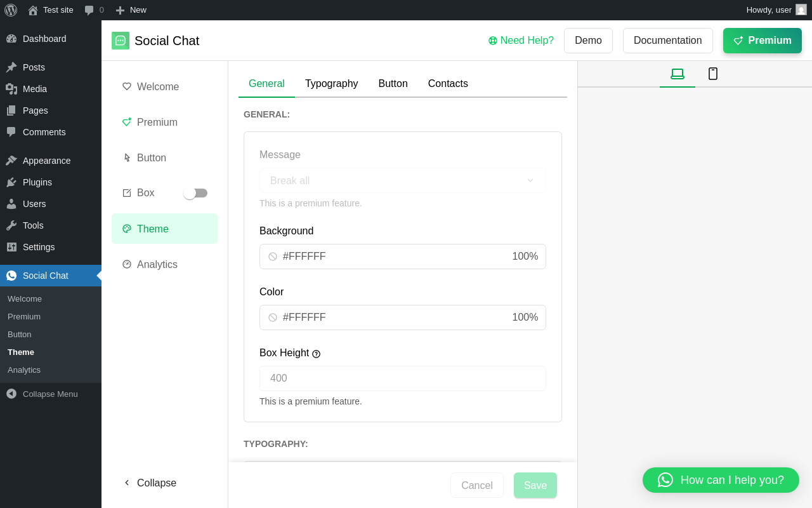812x508 pixels.
Task: Click the Tools wrench icon
Action: coord(11,225)
